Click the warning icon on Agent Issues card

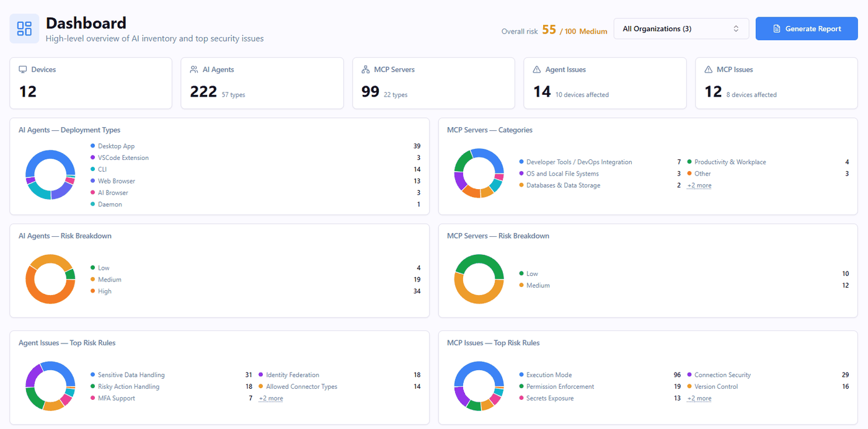(537, 69)
